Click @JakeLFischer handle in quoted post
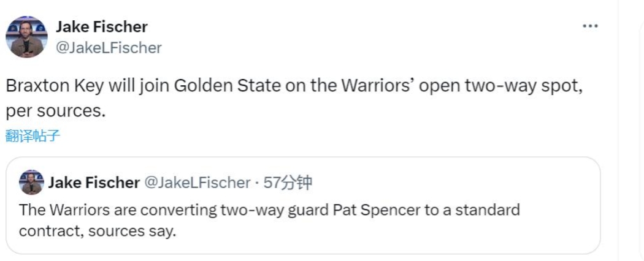This screenshot has width=644, height=261. [197, 183]
